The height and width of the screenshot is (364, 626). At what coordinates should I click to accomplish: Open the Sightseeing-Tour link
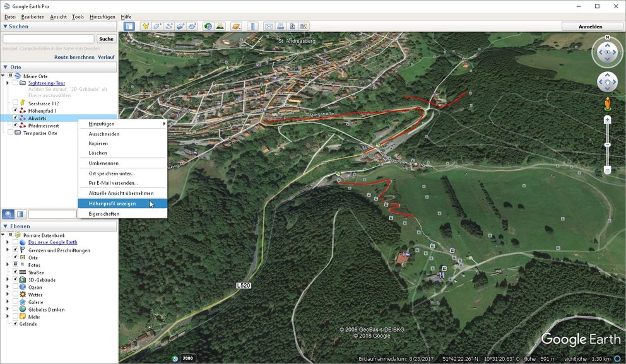point(47,83)
